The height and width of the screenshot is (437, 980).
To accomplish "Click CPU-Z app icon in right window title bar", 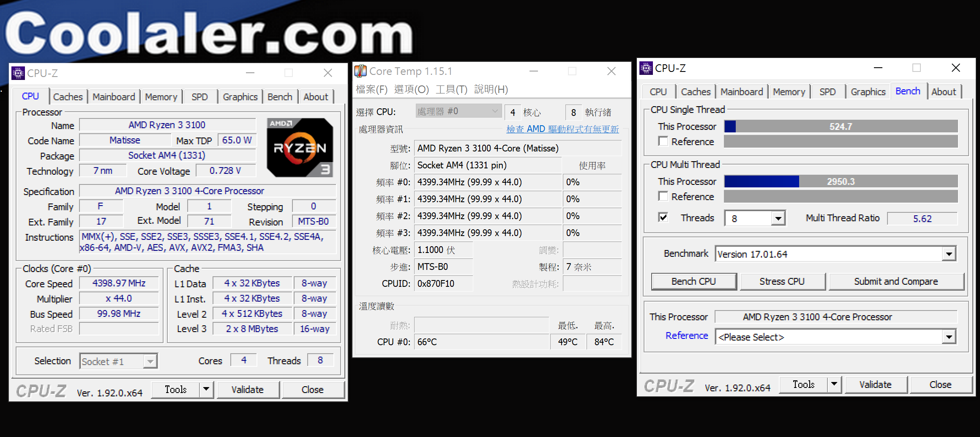I will click(x=646, y=68).
